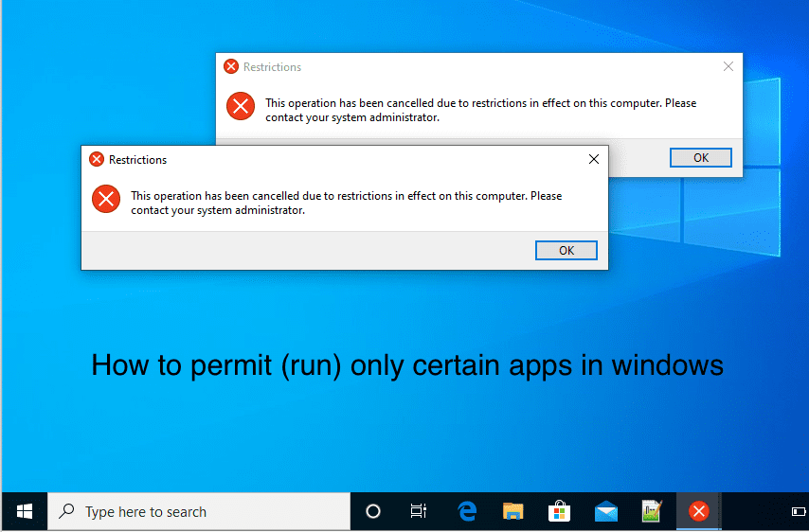Open Microsoft Store from the taskbar
Viewport: 809px width, 532px height.
pos(559,512)
